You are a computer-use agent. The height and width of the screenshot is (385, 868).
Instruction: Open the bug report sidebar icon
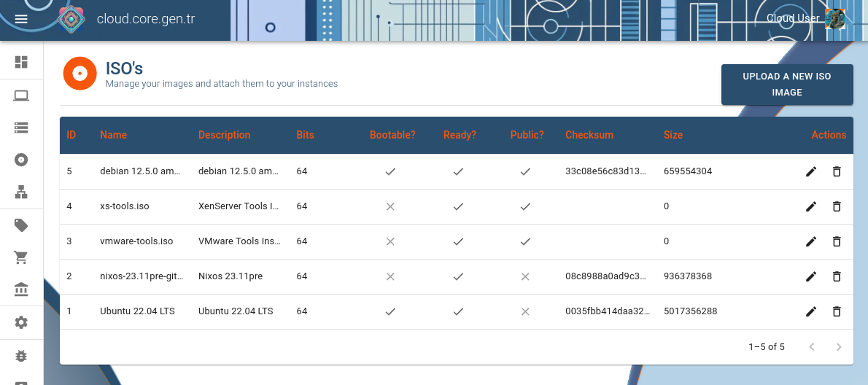coord(21,356)
